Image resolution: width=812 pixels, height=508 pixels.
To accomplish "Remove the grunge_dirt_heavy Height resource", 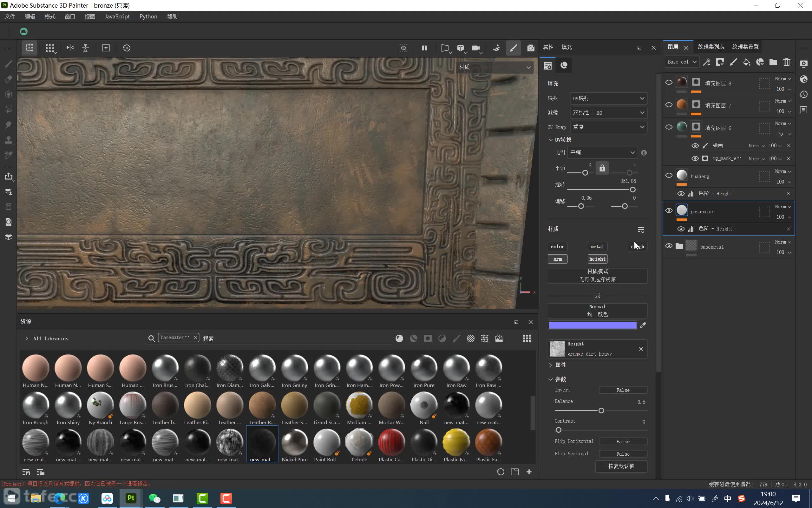I will (641, 349).
